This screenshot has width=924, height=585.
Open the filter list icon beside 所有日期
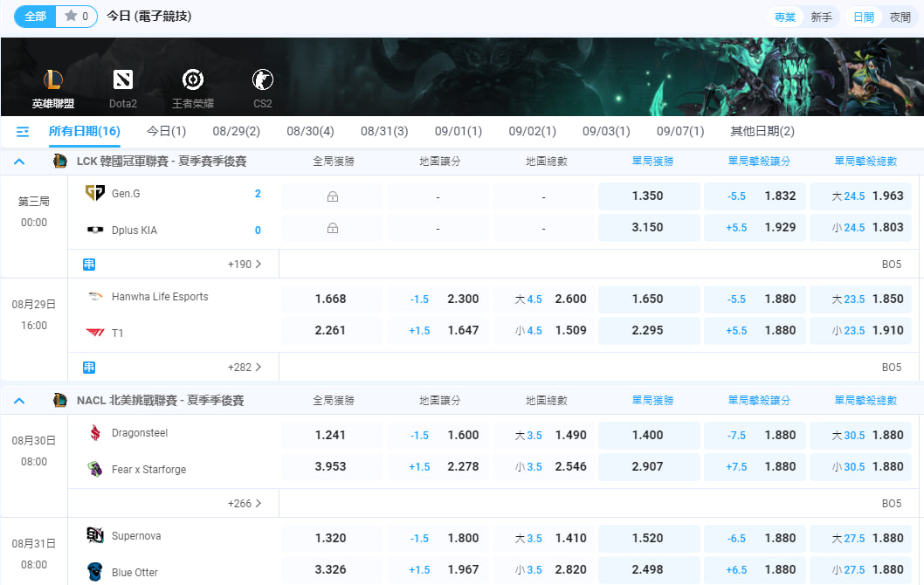click(x=23, y=132)
